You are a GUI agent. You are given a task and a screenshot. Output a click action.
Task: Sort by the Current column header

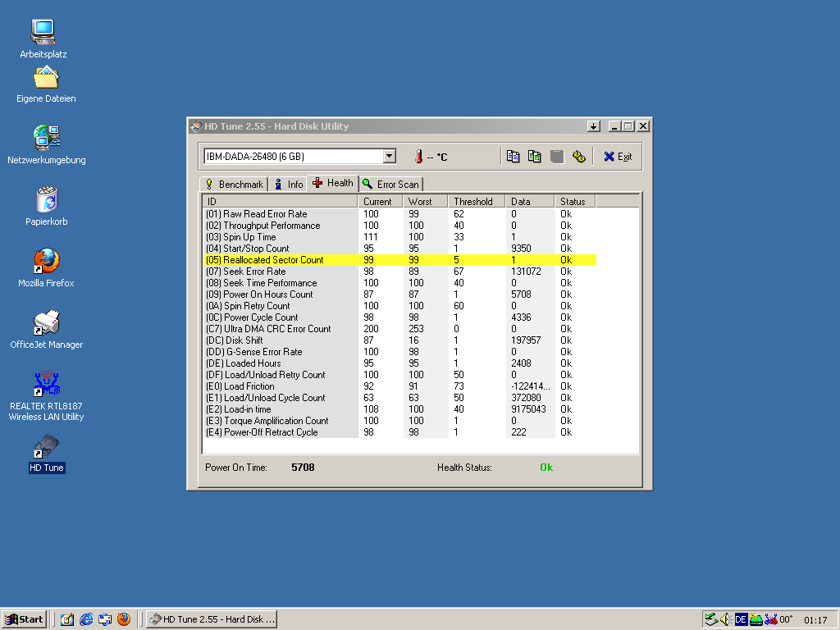tap(380, 202)
